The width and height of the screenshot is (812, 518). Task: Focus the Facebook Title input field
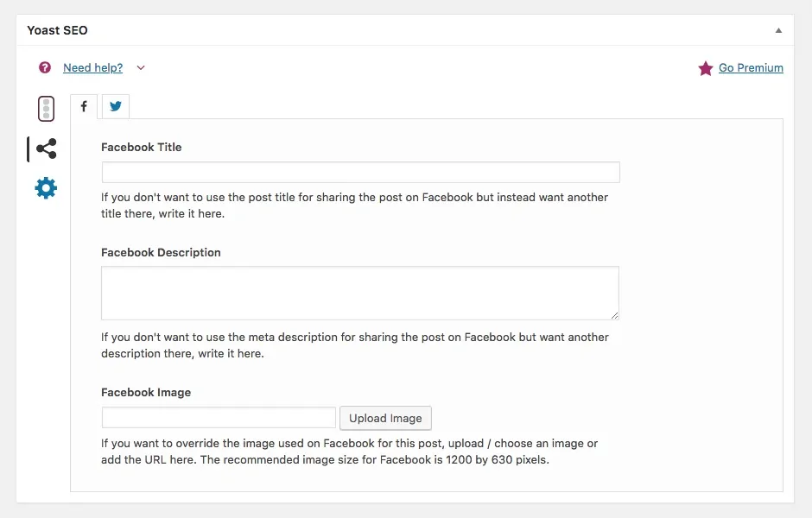click(x=360, y=172)
